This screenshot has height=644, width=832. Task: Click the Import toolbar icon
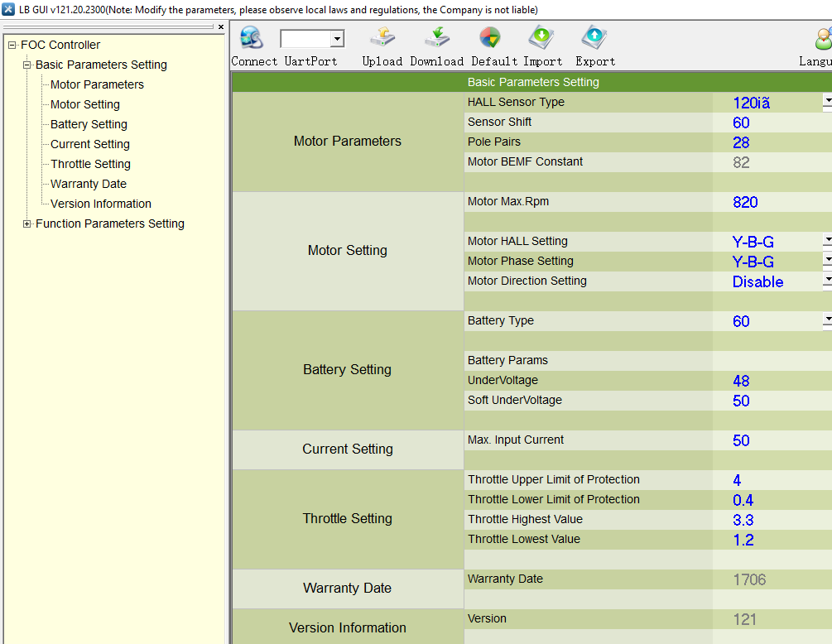[541, 39]
